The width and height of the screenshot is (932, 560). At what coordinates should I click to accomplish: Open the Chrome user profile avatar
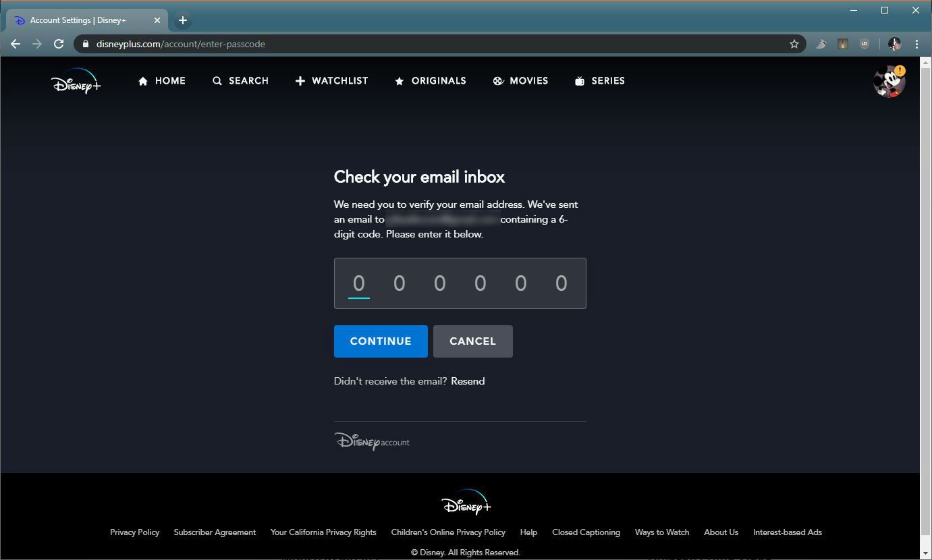895,44
